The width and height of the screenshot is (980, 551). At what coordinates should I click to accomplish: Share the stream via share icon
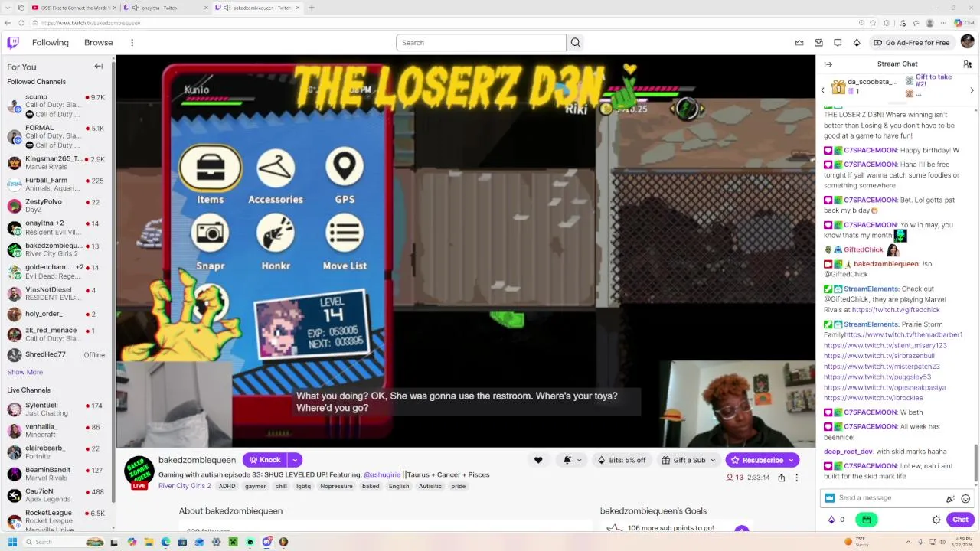[782, 478]
